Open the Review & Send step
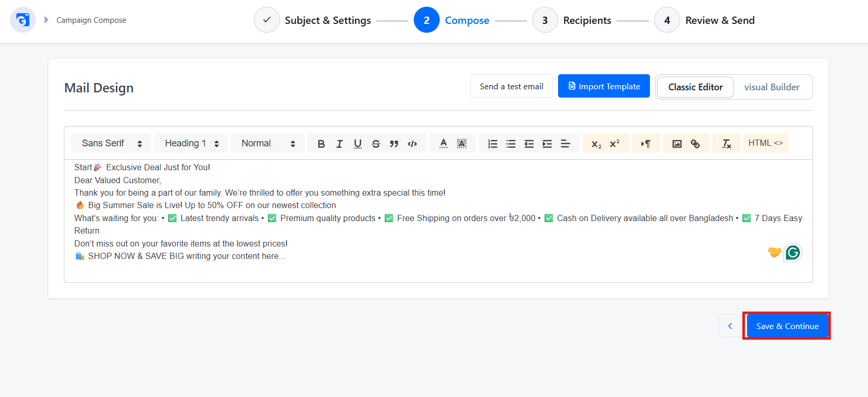Screen dimensions: 868x397 (705, 20)
